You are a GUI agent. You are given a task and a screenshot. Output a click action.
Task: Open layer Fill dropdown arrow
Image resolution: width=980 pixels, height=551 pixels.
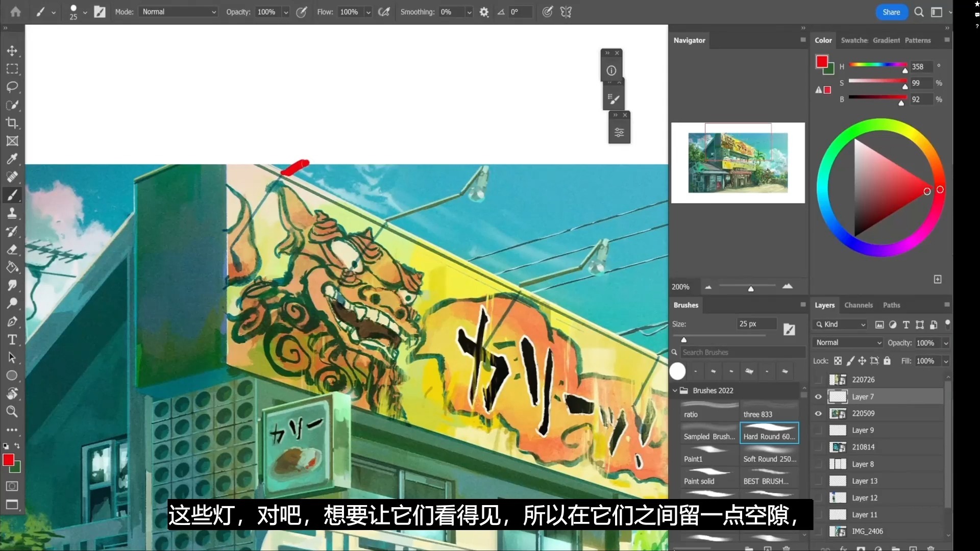946,361
